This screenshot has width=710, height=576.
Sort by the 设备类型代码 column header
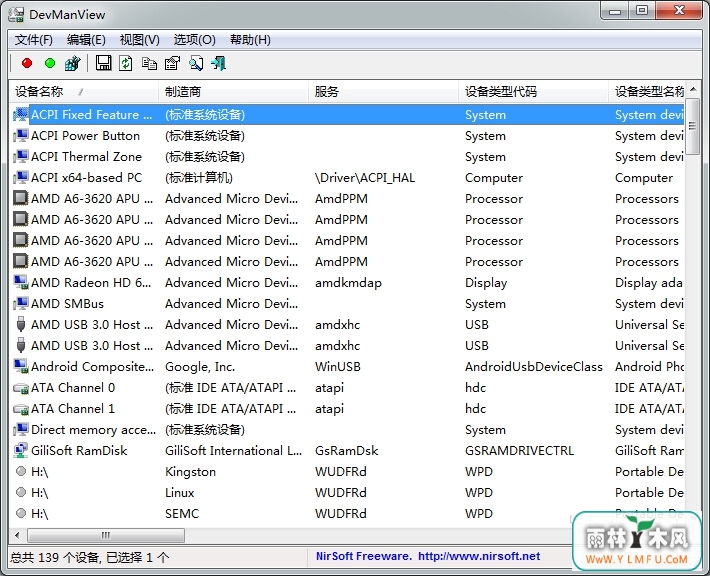(533, 91)
